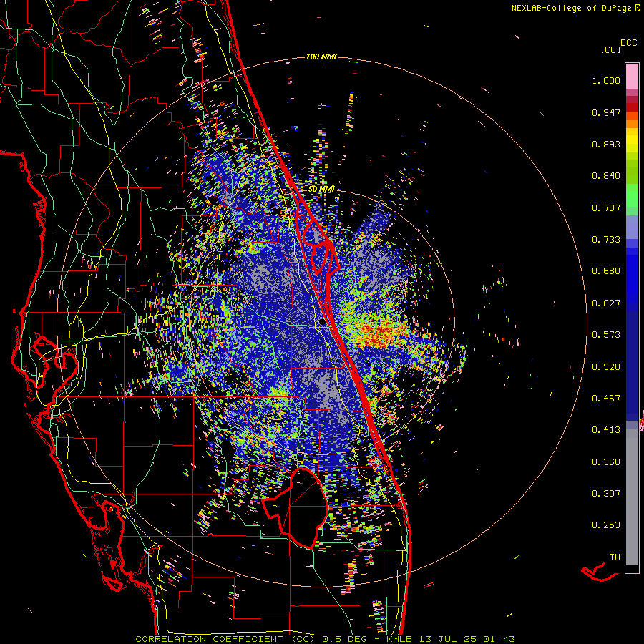Click the 0.733 scale value

[606, 240]
